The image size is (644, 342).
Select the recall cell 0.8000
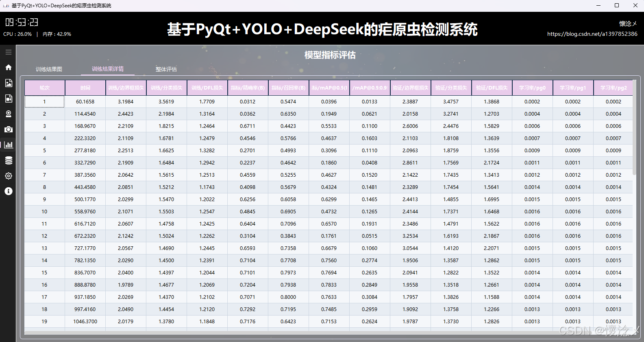(289, 297)
